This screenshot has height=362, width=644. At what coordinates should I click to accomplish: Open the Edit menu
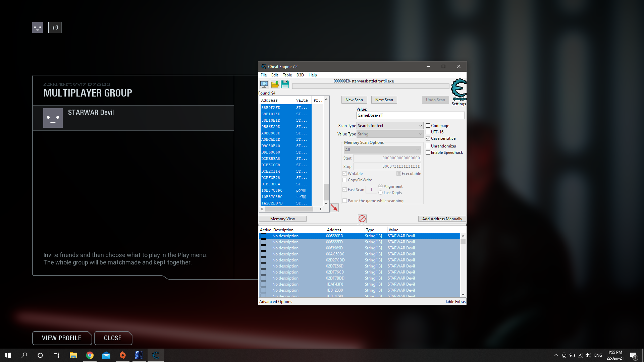[275, 75]
